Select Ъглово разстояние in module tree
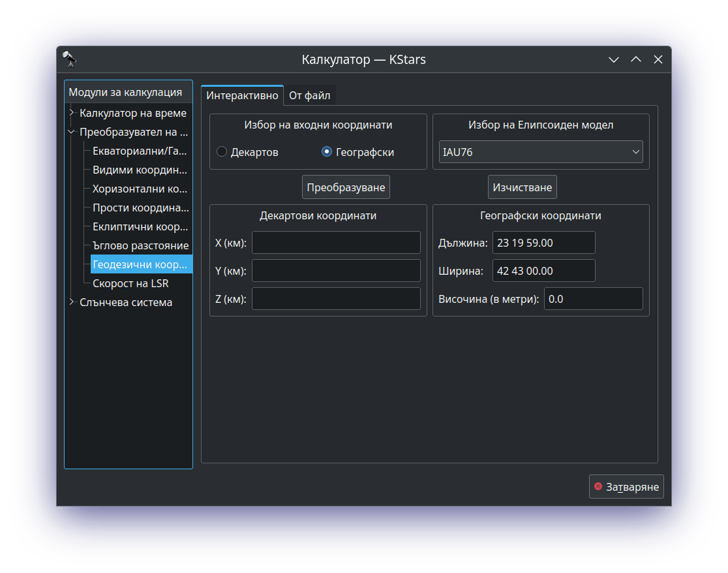This screenshot has height=573, width=728. [140, 245]
